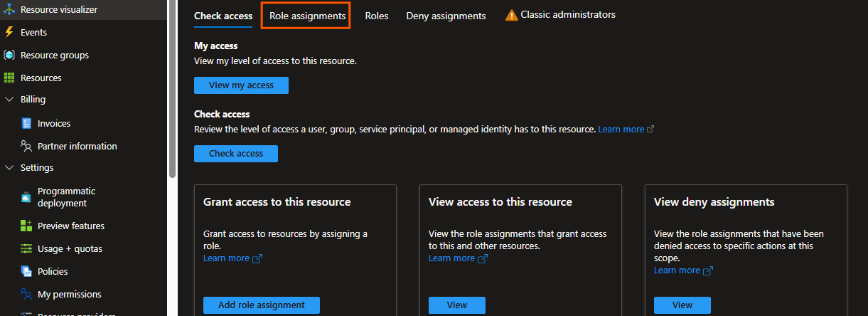Open Learn more link under Check access description
868x316 pixels.
[x=621, y=130]
